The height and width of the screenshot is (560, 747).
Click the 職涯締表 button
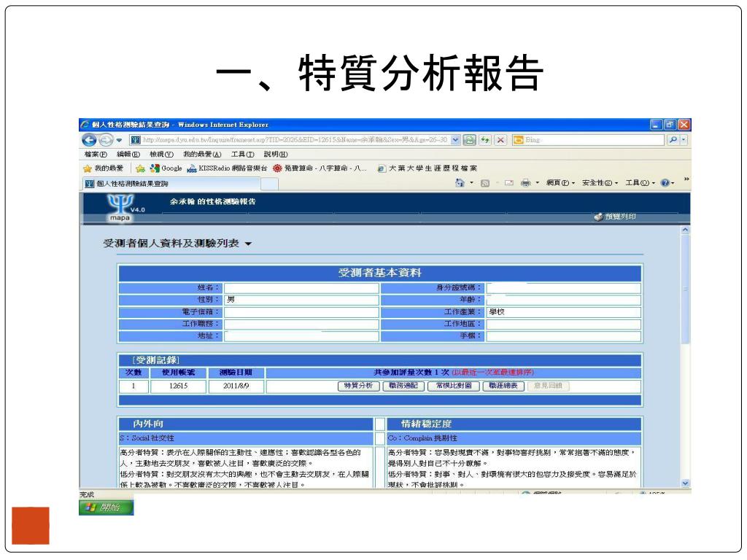[x=503, y=386]
